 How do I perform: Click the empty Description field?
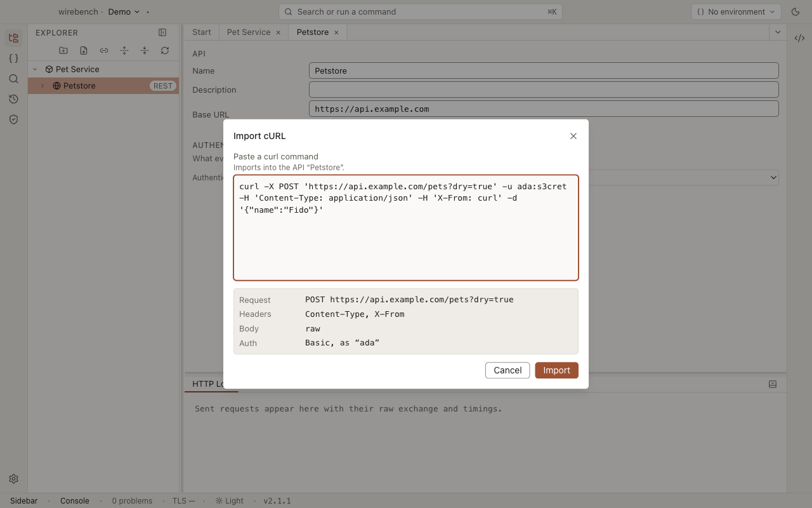point(544,90)
